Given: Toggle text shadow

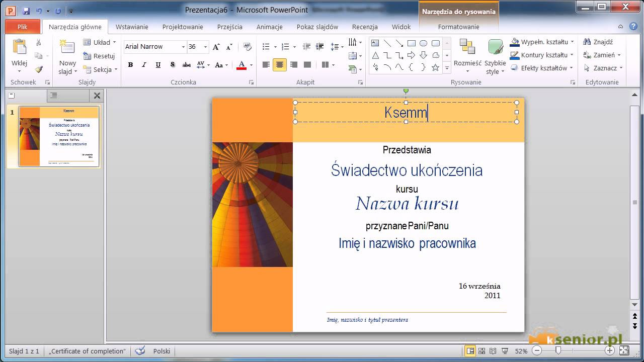Looking at the screenshot, I should tap(172, 65).
